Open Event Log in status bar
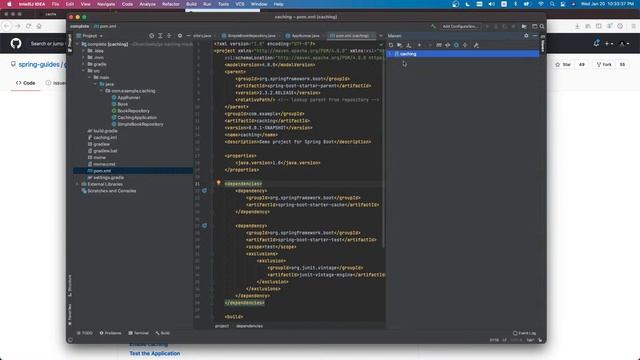The height and width of the screenshot is (360, 640). click(524, 333)
